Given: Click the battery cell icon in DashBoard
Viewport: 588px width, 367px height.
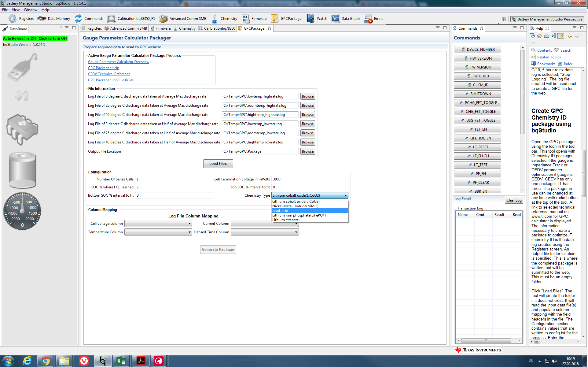Looking at the screenshot, I should [x=22, y=170].
